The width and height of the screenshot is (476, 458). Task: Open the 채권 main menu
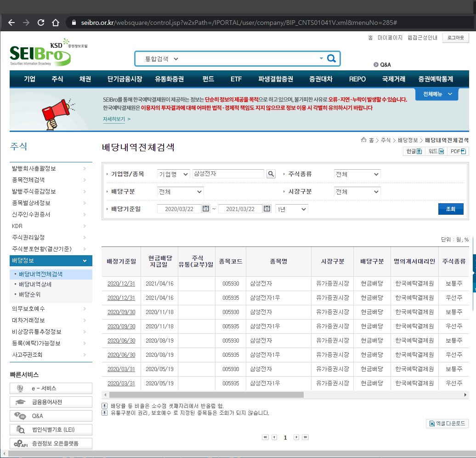pos(85,79)
